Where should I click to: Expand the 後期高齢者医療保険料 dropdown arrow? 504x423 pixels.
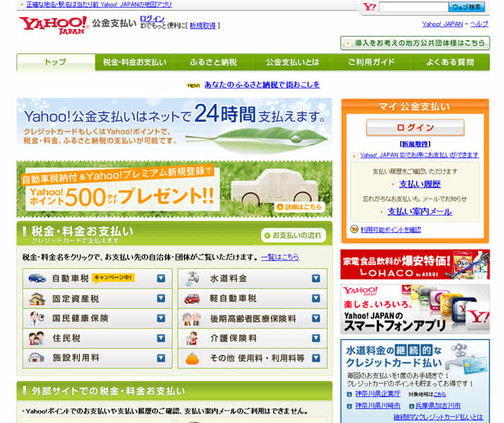(316, 318)
